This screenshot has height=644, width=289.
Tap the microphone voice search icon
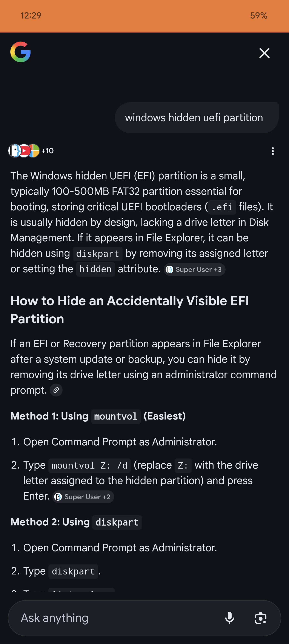pos(229,618)
